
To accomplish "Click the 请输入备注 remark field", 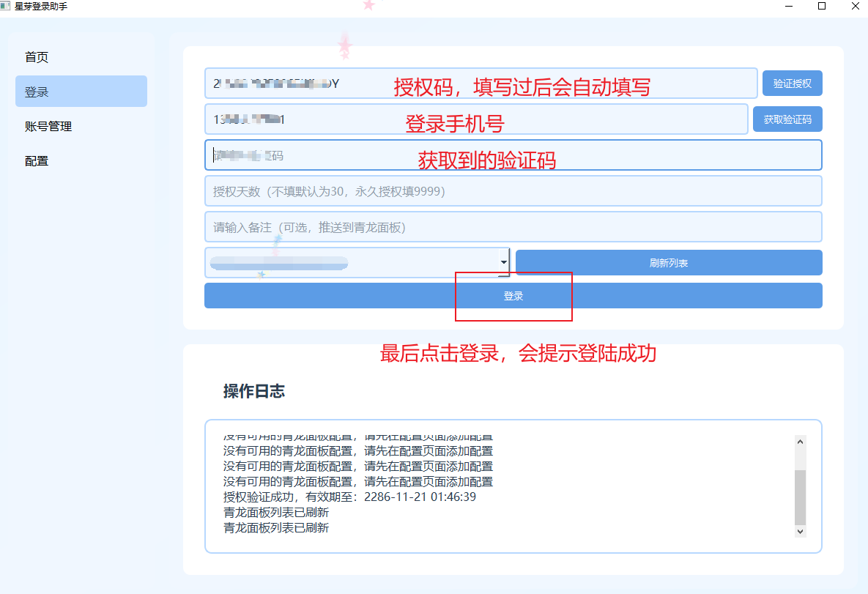I will (x=513, y=227).
